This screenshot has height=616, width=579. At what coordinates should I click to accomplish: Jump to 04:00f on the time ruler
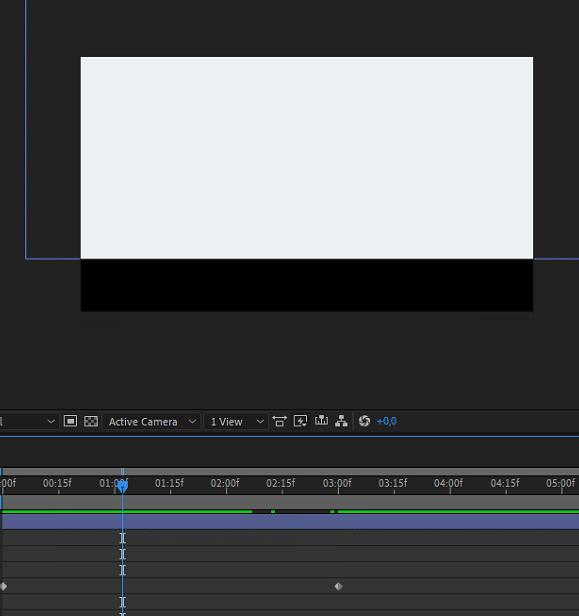[x=449, y=483]
